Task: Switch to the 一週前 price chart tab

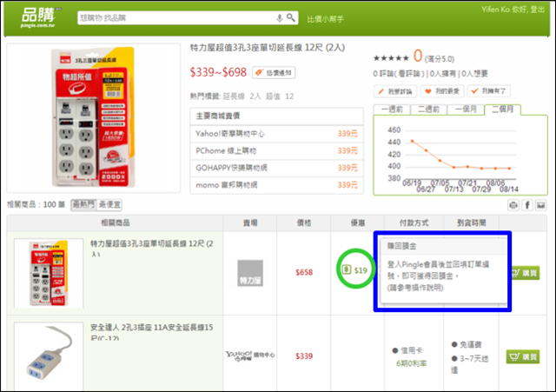Action: tap(392, 110)
